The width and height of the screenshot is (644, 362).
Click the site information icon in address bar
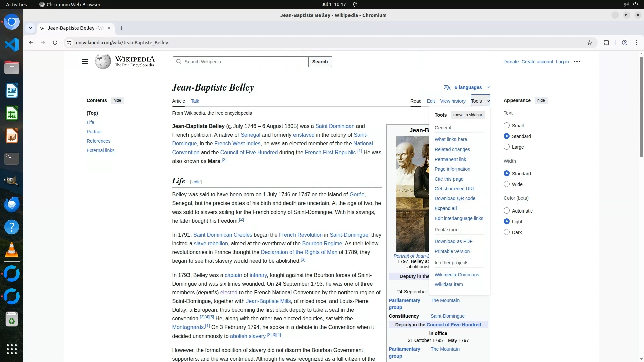(x=69, y=43)
